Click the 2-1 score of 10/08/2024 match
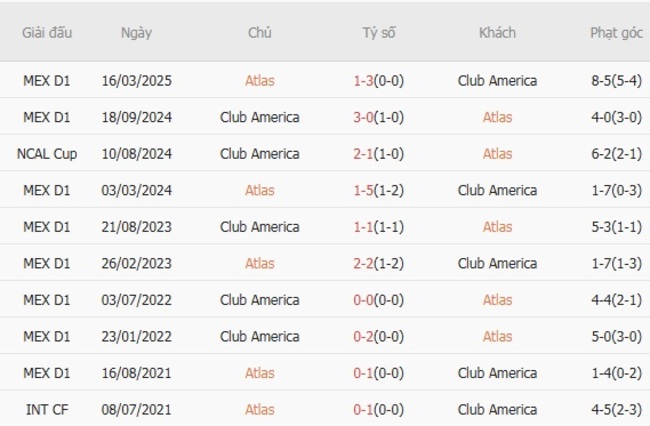Image resolution: width=650 pixels, height=426 pixels. pyautogui.click(x=363, y=154)
